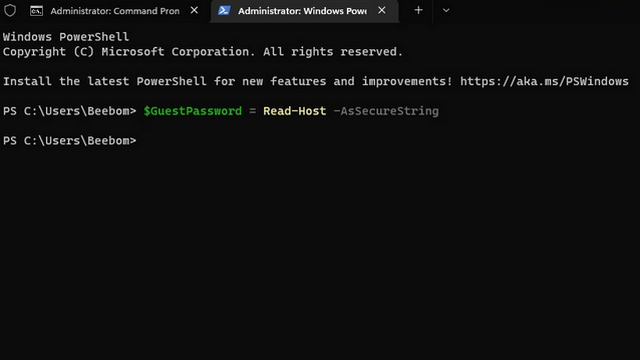The width and height of the screenshot is (640, 360).
Task: Click the shield icon at window corner
Action: 10,11
